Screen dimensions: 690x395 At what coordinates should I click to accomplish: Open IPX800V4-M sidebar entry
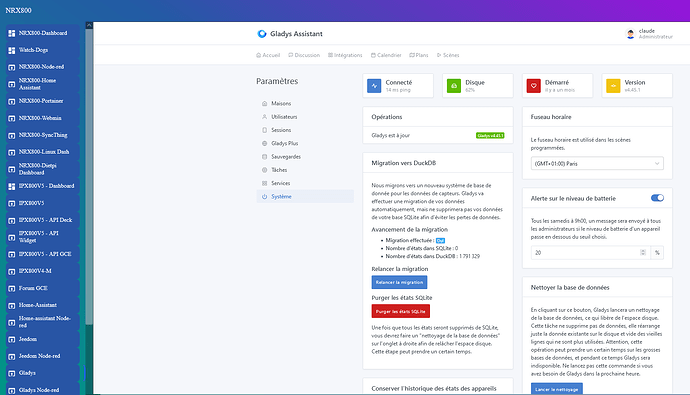click(43, 271)
